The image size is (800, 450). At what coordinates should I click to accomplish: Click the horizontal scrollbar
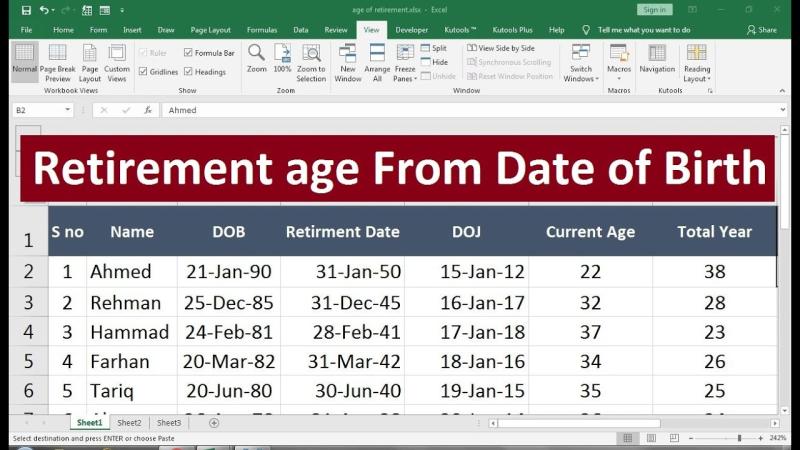[x=579, y=423]
